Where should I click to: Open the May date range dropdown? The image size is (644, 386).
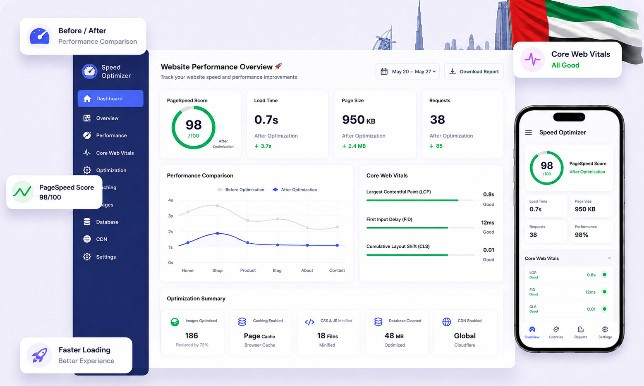[x=407, y=71]
